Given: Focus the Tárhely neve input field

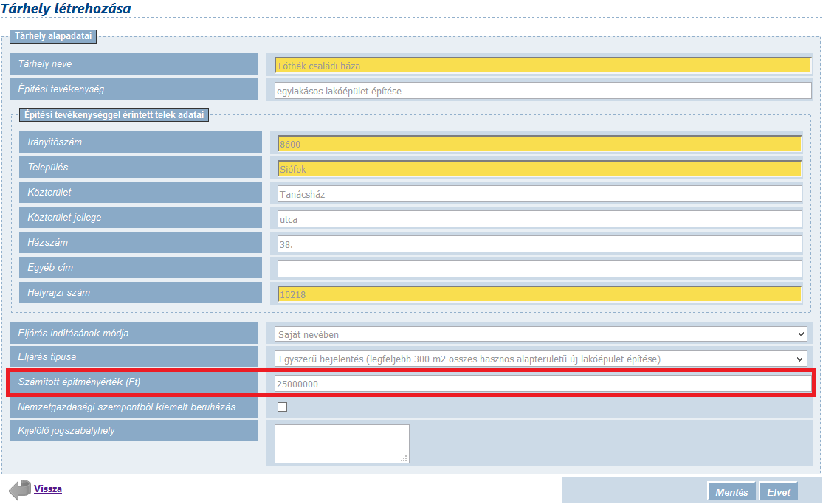Looking at the screenshot, I should click(543, 65).
